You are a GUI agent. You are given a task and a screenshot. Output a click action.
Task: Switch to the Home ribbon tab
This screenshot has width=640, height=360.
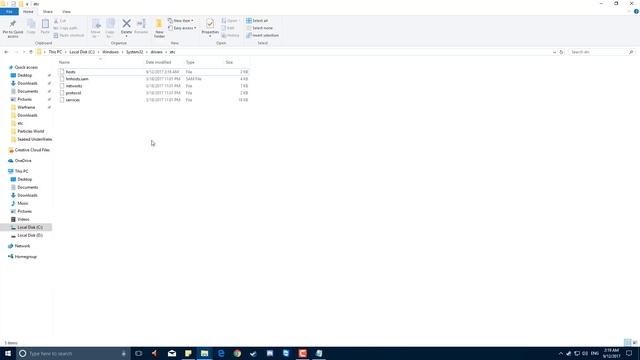click(x=28, y=12)
